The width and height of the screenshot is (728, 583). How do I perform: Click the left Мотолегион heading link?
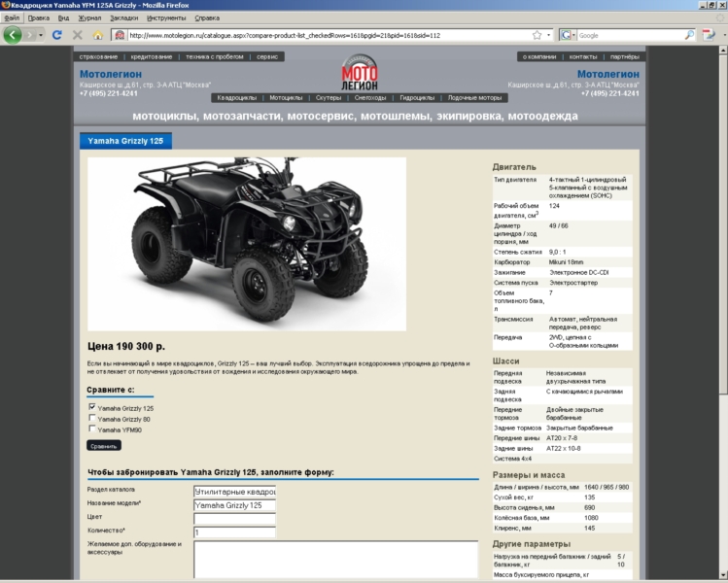pos(111,74)
